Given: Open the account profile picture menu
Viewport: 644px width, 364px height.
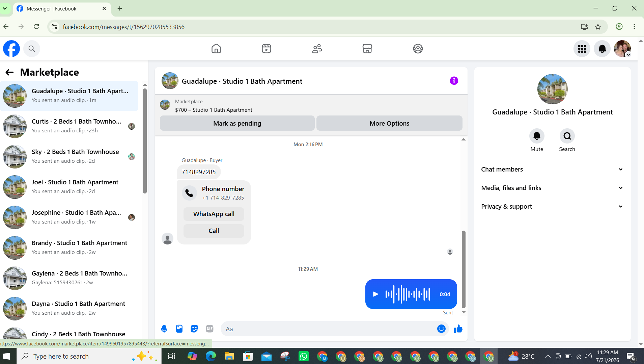Looking at the screenshot, I should pyautogui.click(x=622, y=49).
